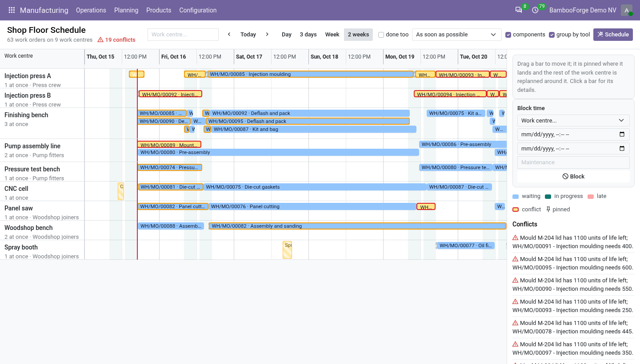Open the messages icon with 8 badge
The height and width of the screenshot is (364, 640).
519,10
